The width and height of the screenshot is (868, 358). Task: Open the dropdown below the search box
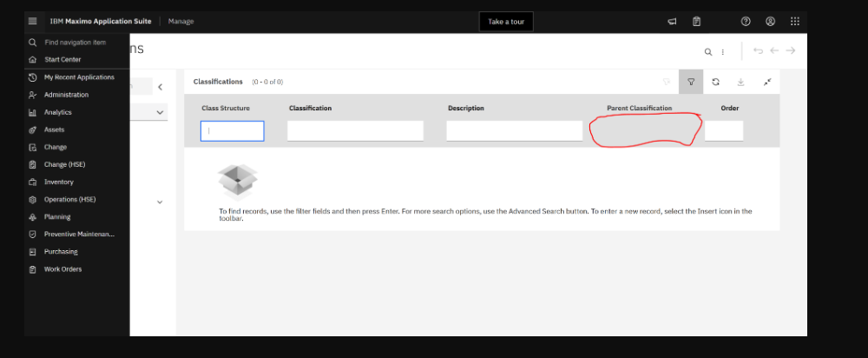click(161, 112)
